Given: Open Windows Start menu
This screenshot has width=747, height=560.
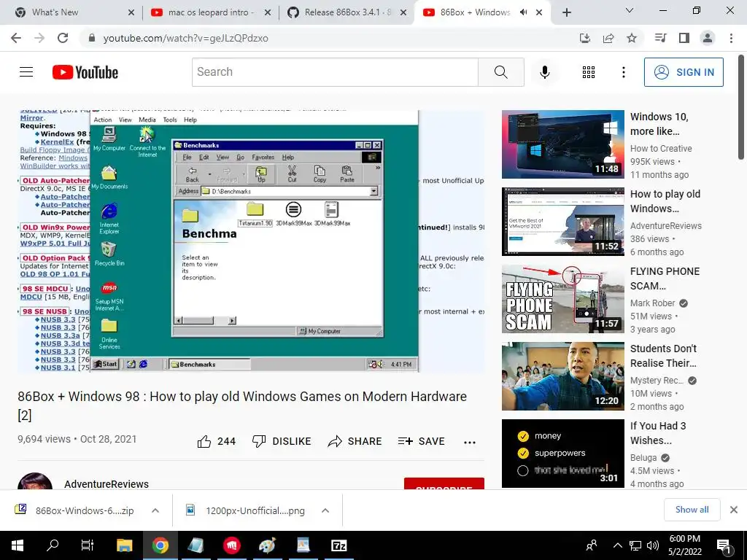Looking at the screenshot, I should click(x=18, y=545).
